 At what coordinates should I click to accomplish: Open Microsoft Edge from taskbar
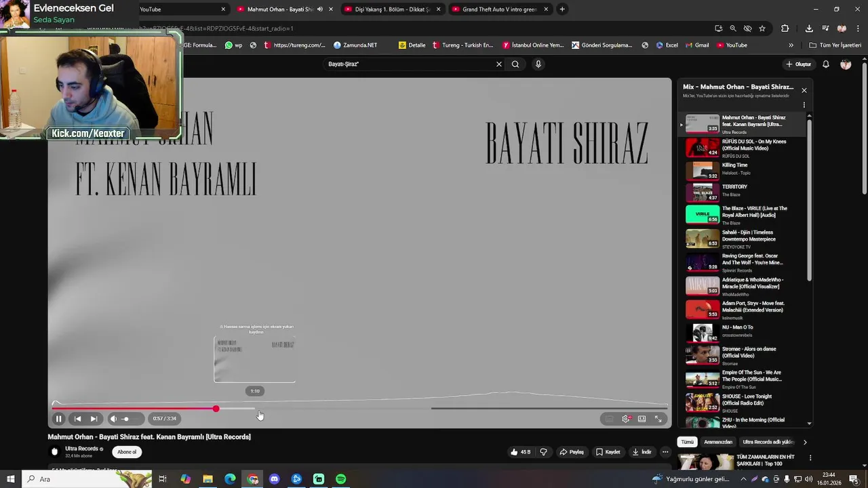click(230, 479)
